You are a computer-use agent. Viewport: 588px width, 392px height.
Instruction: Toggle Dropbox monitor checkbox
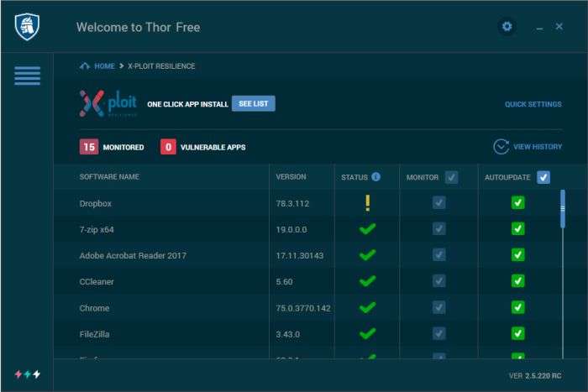point(439,203)
